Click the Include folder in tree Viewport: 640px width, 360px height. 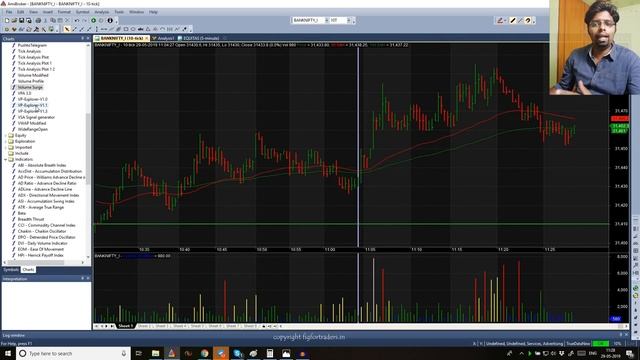click(21, 153)
